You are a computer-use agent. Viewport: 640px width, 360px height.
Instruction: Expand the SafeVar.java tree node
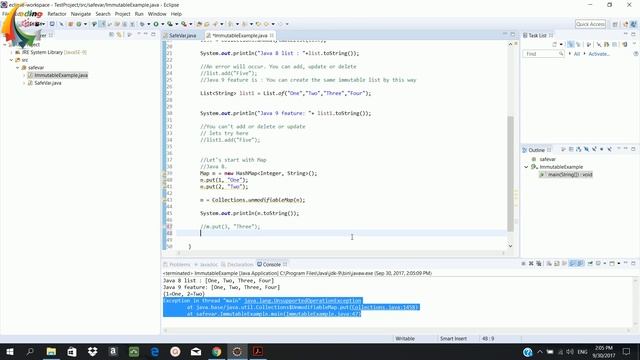pos(24,83)
